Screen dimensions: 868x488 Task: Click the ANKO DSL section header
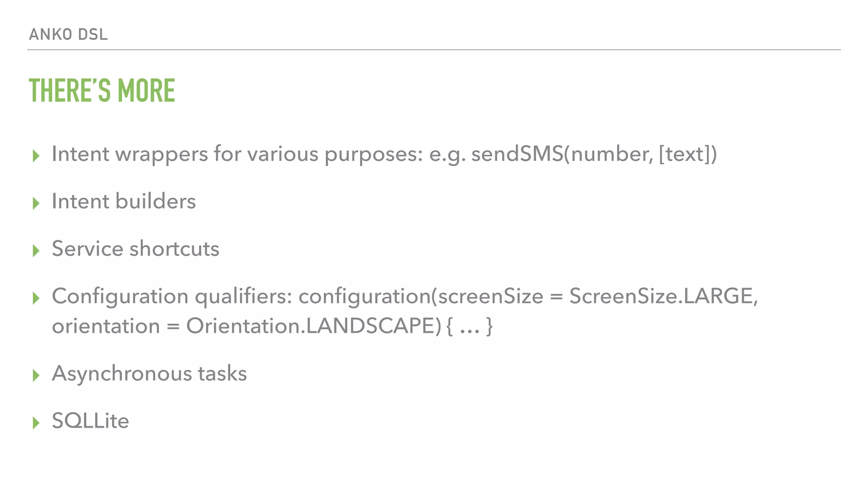68,34
